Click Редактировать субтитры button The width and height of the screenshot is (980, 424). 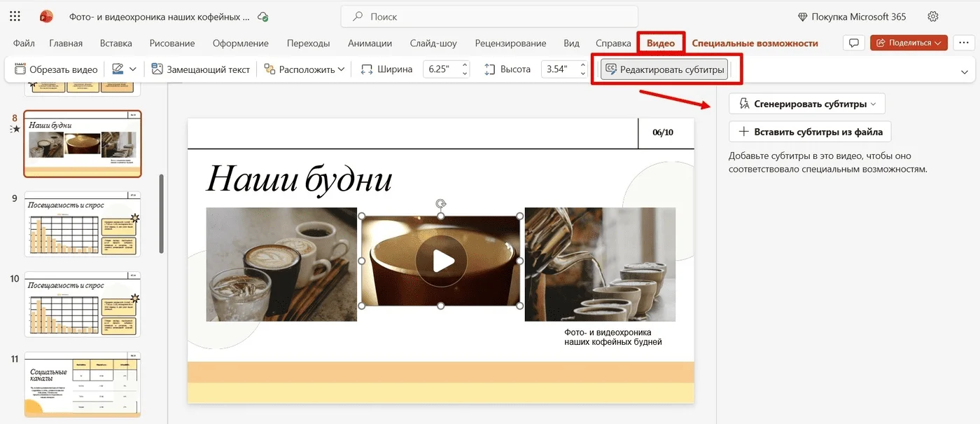(664, 69)
